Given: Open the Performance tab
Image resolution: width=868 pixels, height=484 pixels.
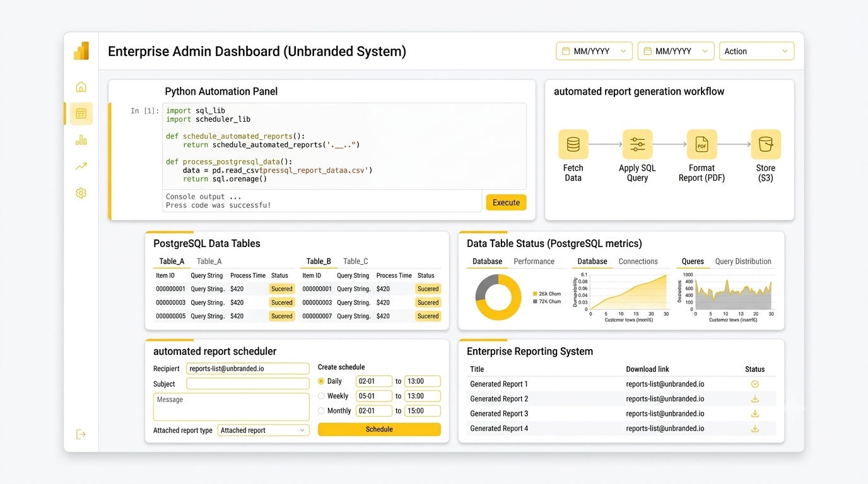Looking at the screenshot, I should tap(534, 262).
